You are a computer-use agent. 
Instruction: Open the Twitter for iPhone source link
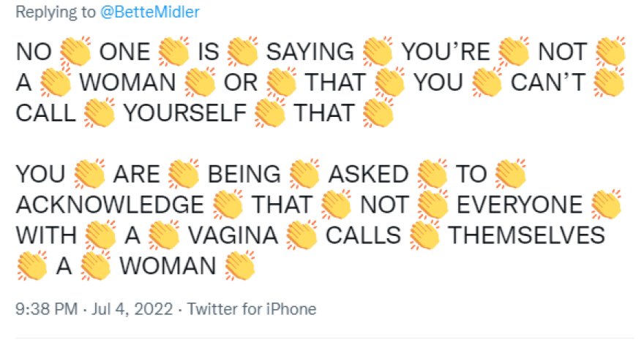tap(252, 309)
